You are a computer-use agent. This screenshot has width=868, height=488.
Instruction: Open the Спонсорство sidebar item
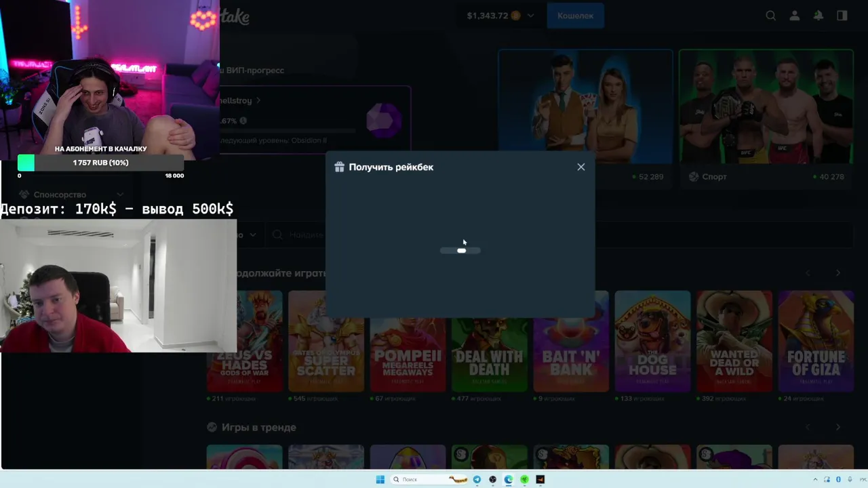click(x=72, y=195)
